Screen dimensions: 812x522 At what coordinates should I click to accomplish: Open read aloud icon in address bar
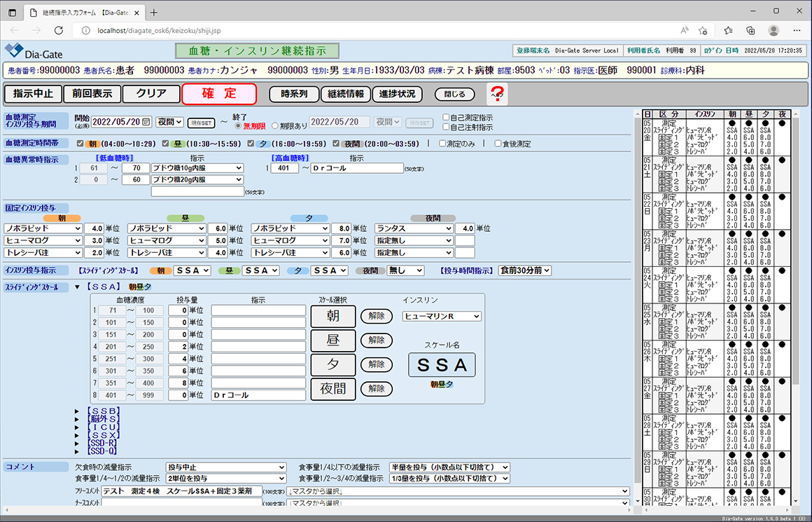[x=684, y=31]
